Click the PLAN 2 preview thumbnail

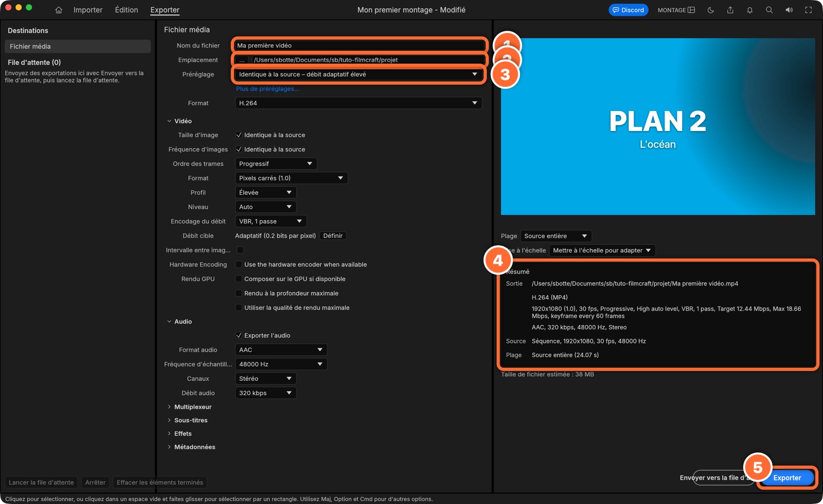point(658,127)
